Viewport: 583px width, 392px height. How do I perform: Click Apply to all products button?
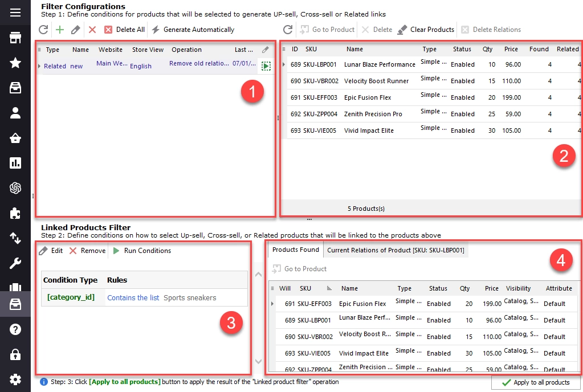click(536, 382)
